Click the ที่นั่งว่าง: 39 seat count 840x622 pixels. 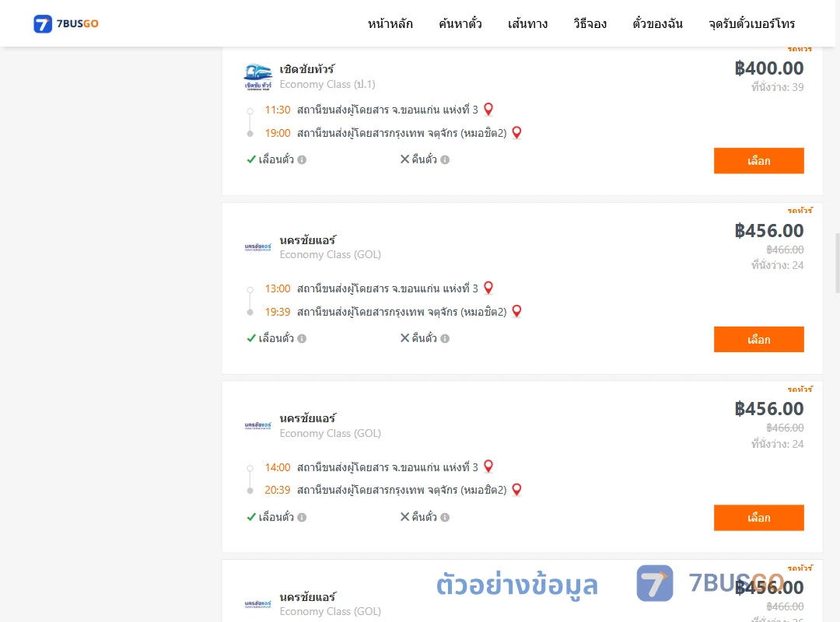tap(777, 87)
